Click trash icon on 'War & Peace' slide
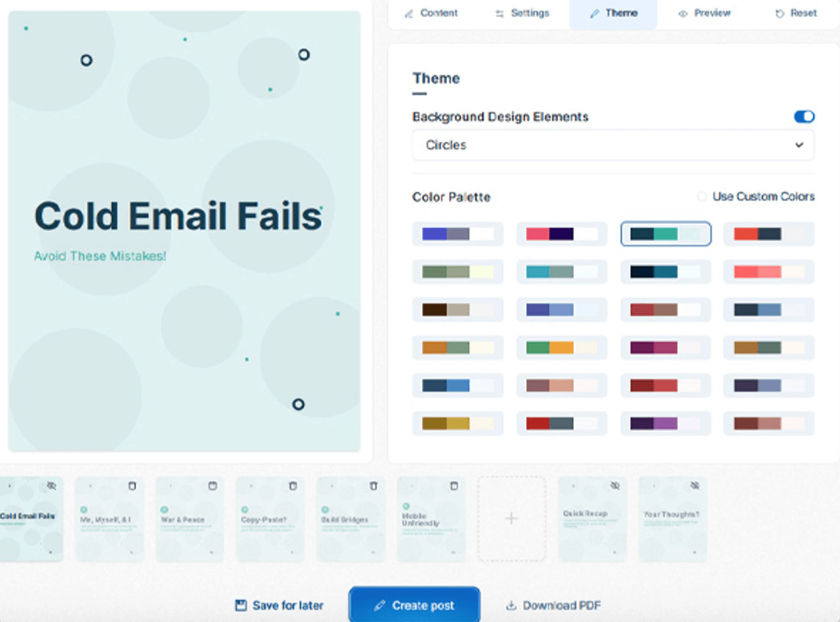 [x=212, y=486]
